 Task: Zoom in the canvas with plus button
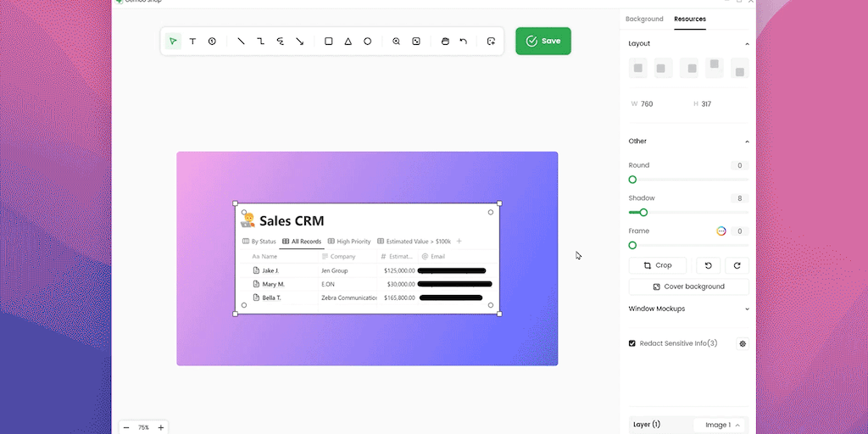[x=160, y=428]
